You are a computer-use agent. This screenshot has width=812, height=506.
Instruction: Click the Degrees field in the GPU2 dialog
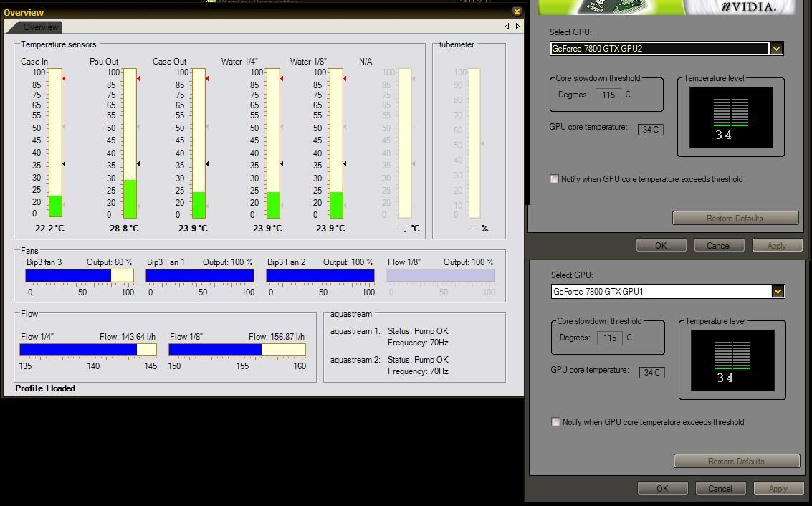pos(608,95)
